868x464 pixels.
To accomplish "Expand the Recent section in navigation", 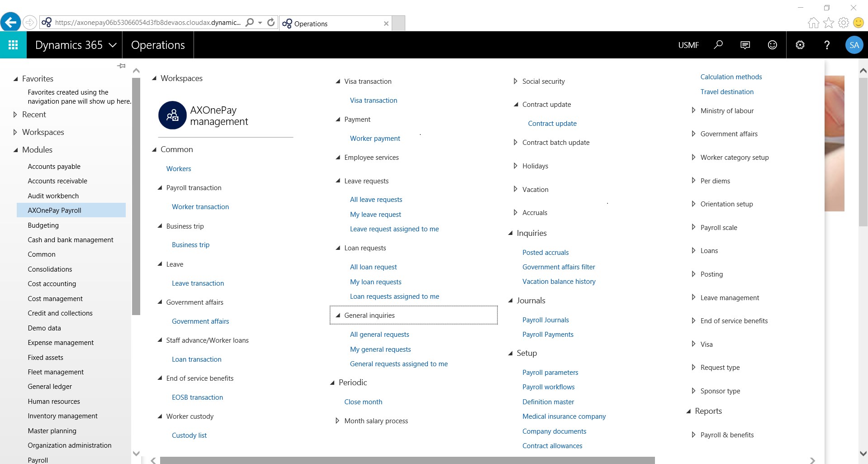I will pyautogui.click(x=15, y=115).
